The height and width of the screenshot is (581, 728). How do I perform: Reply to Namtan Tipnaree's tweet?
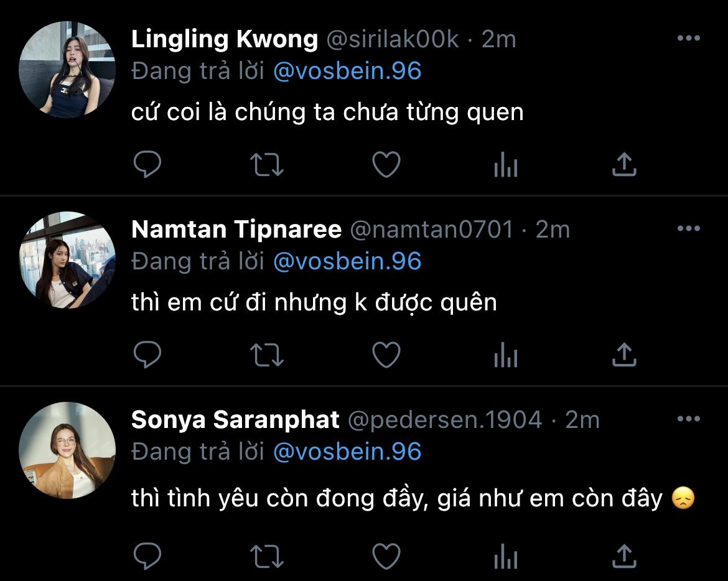tap(147, 355)
